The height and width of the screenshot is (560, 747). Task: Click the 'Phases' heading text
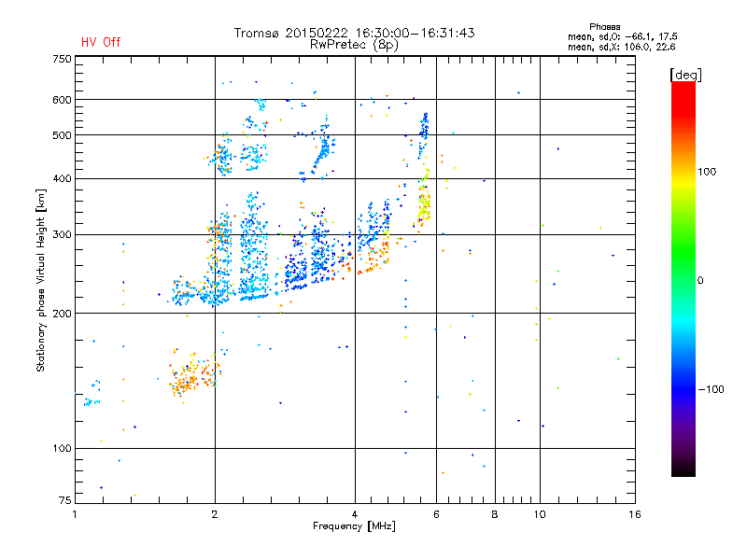604,27
